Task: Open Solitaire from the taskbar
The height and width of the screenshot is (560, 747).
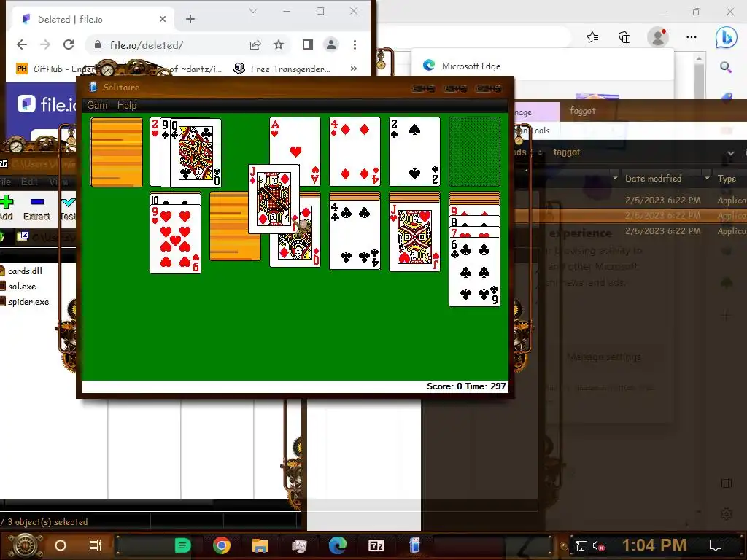Action: 415,545
